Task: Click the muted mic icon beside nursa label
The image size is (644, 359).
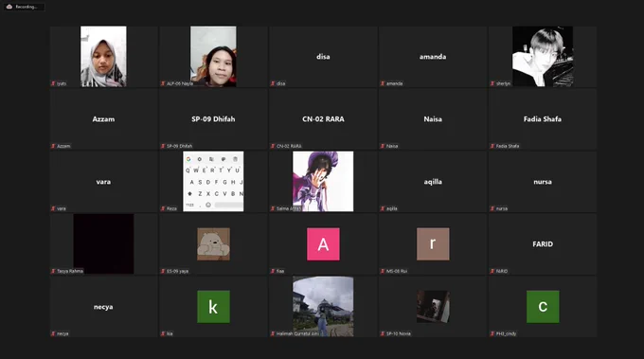Action: point(492,208)
